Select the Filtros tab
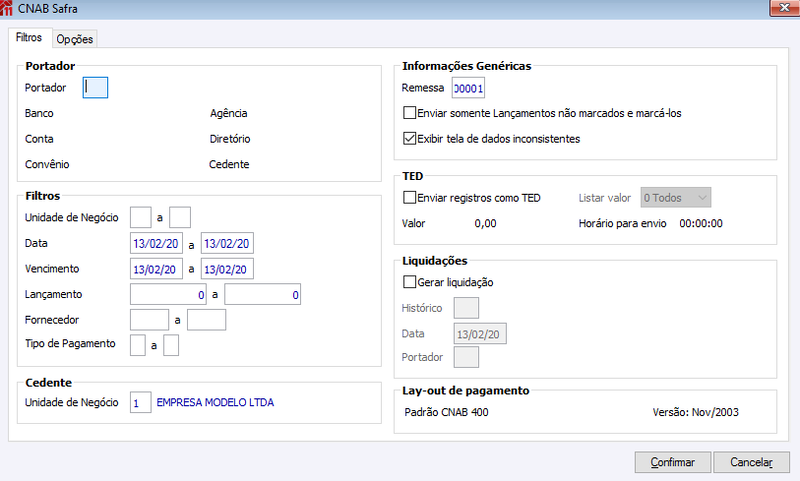This screenshot has height=481, width=800. [29, 37]
